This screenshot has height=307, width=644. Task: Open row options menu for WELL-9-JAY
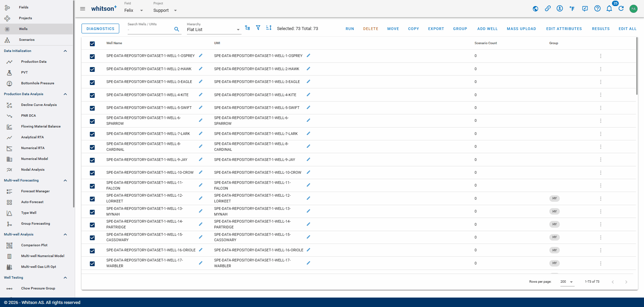pyautogui.click(x=601, y=160)
